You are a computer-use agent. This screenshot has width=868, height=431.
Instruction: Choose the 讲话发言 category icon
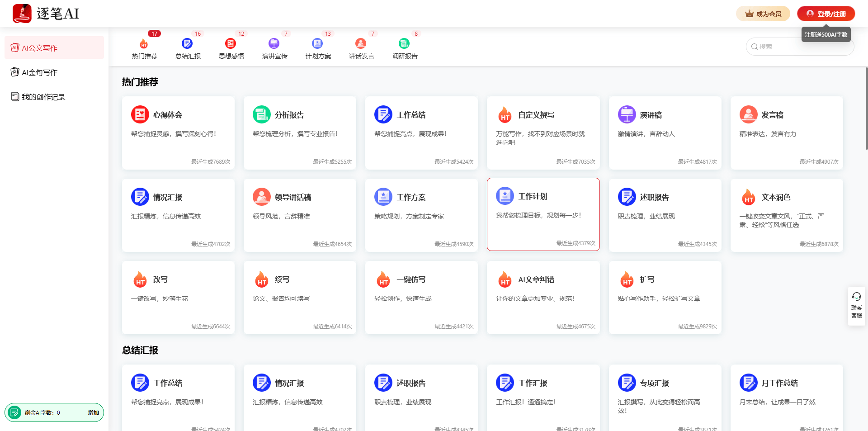(361, 44)
